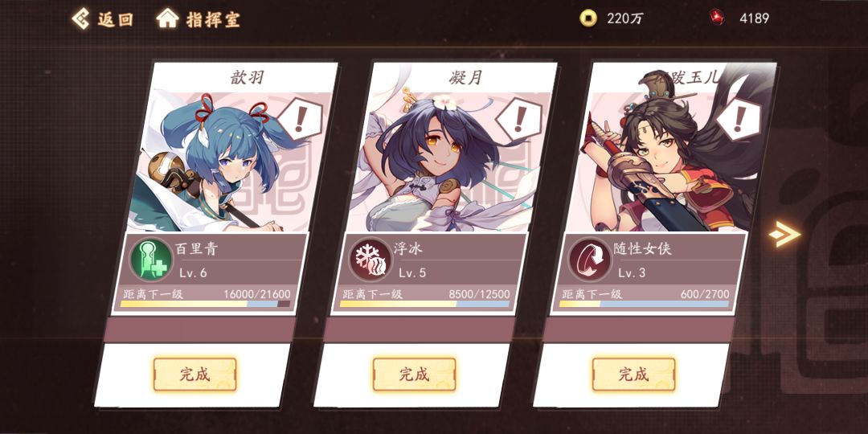The height and width of the screenshot is (434, 868).
Task: Tap the red gem currency icon
Action: (x=718, y=18)
